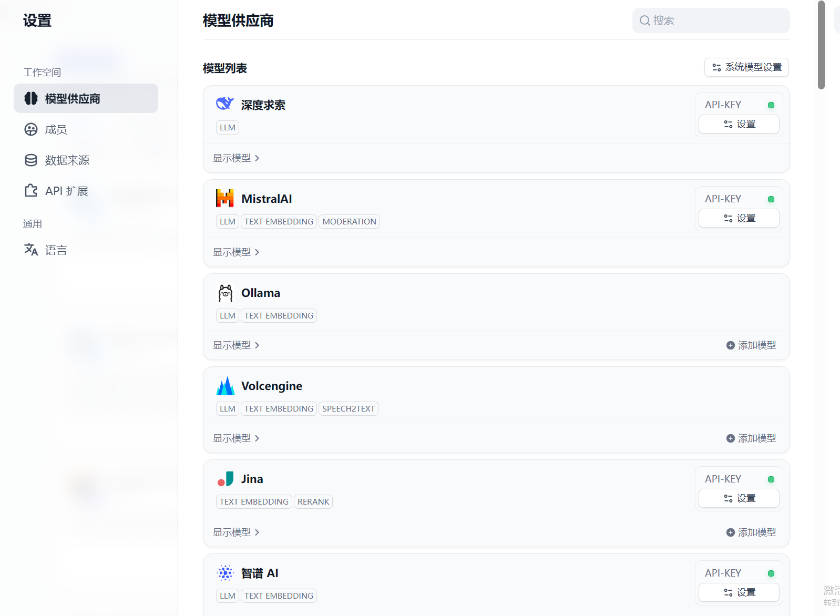
Task: Click the Volcengine provider name
Action: [272, 386]
